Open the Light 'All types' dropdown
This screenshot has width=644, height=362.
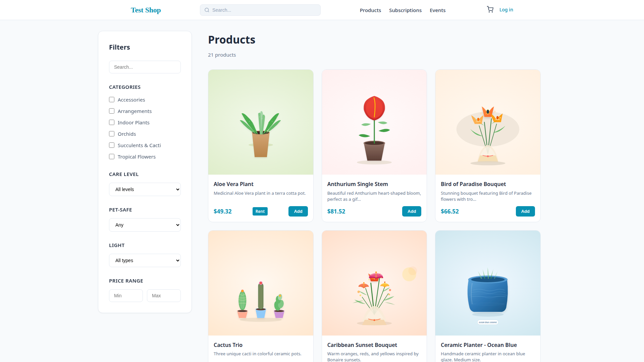pos(145,260)
